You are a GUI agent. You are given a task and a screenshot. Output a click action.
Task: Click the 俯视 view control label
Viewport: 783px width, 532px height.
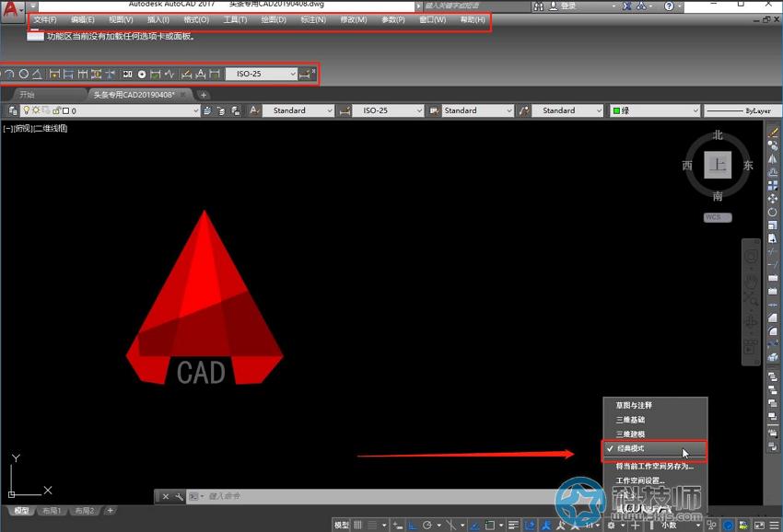pos(22,128)
